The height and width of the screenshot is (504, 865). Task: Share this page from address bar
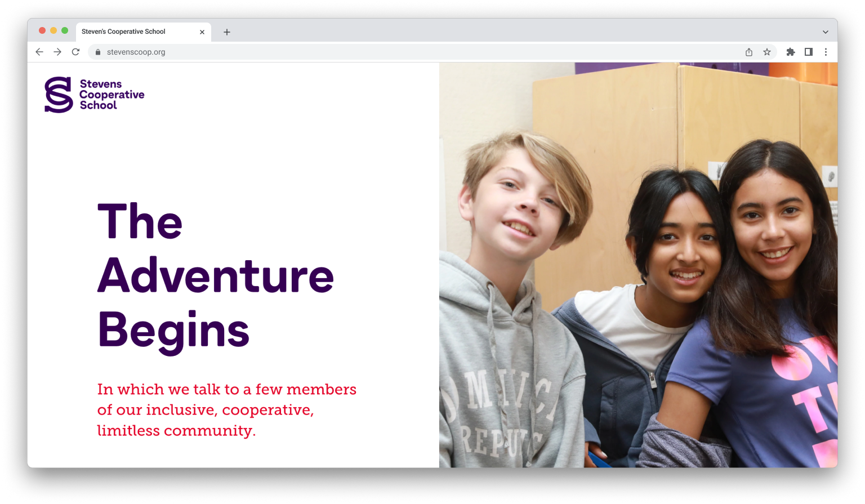coord(749,52)
